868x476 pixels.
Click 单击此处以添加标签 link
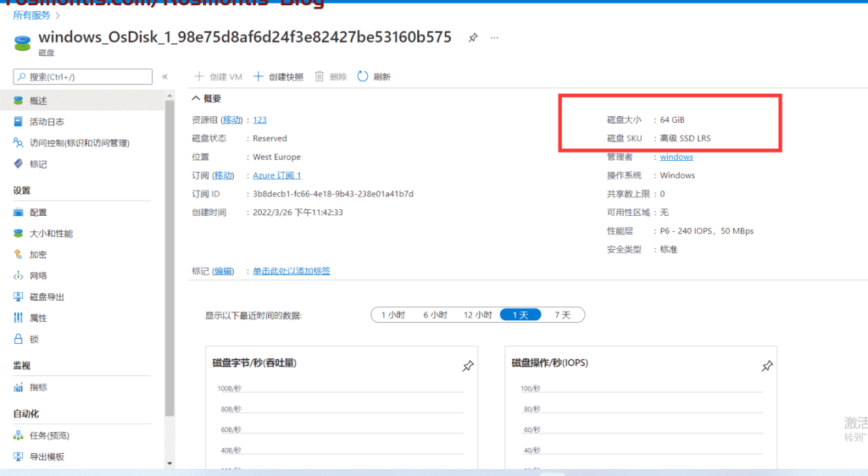click(x=292, y=271)
